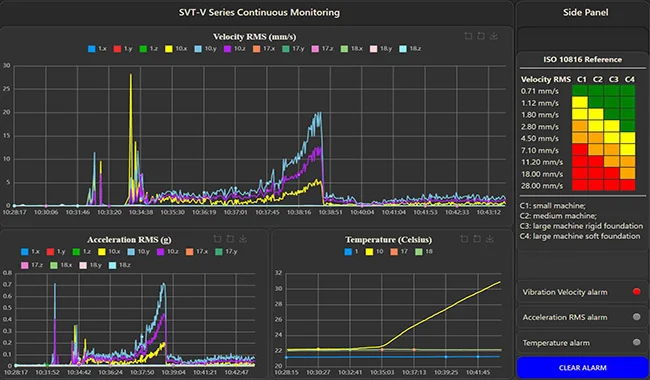Toggle sensor 17 in the Temperature legend
The image size is (650, 380).
[399, 252]
